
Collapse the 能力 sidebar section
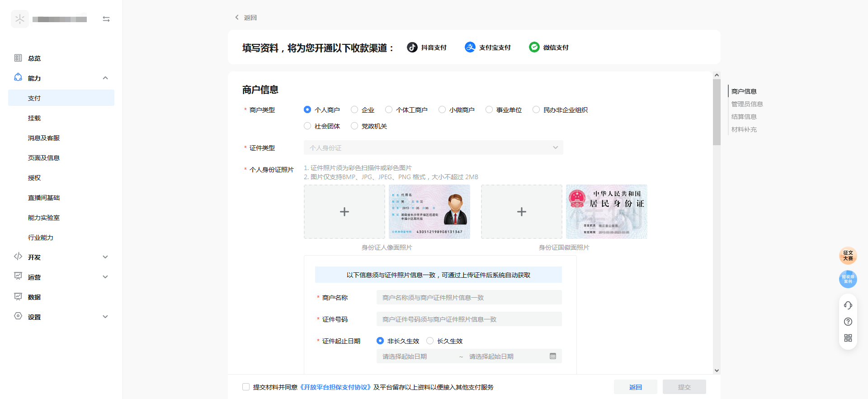pos(105,78)
